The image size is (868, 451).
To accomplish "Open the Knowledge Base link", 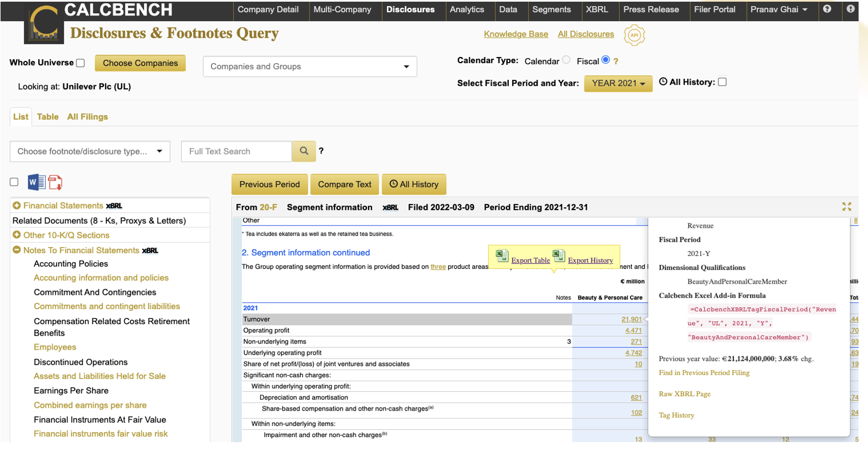I will pyautogui.click(x=515, y=34).
